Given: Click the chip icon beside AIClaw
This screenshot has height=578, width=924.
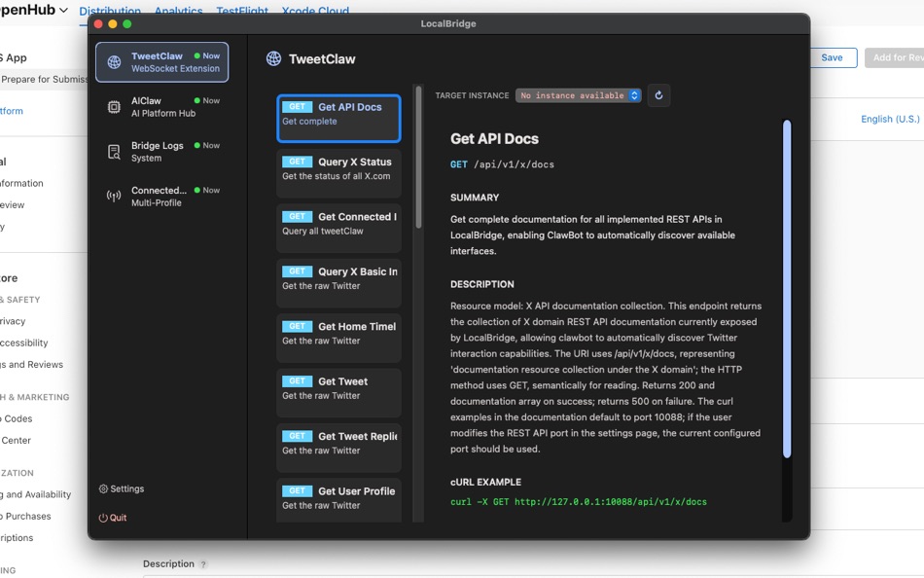Looking at the screenshot, I should (115, 107).
